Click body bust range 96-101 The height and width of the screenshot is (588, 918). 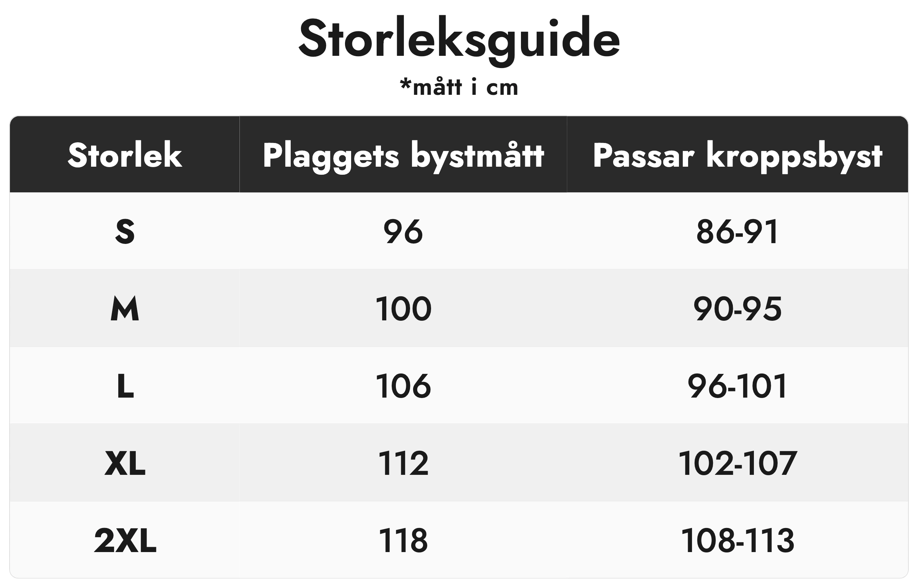coord(737,386)
